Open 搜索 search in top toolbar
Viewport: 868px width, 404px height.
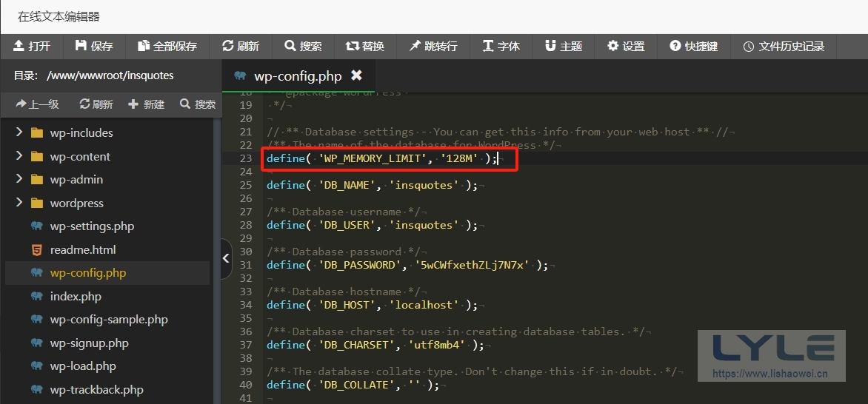click(x=303, y=46)
